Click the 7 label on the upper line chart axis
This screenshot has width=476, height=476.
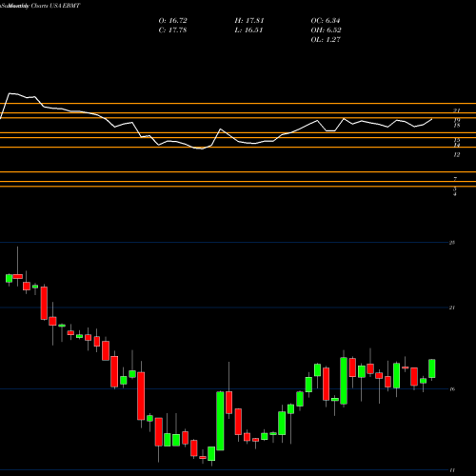(455, 179)
